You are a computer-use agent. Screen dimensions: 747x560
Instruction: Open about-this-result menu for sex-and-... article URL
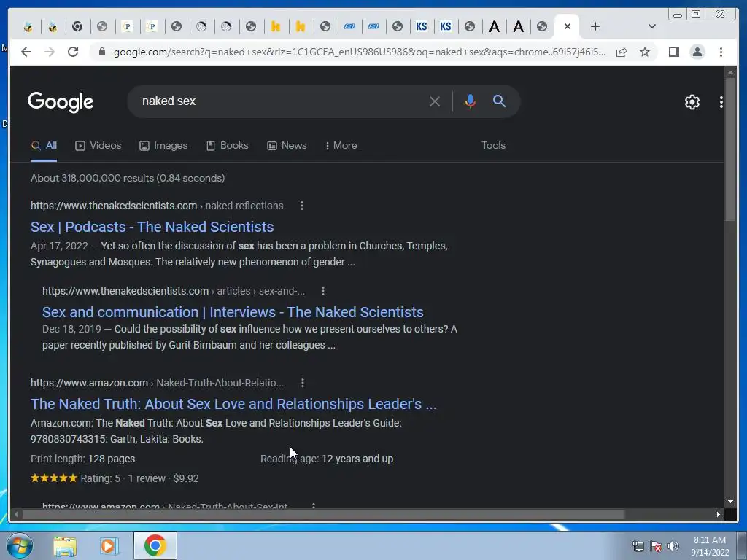(323, 291)
